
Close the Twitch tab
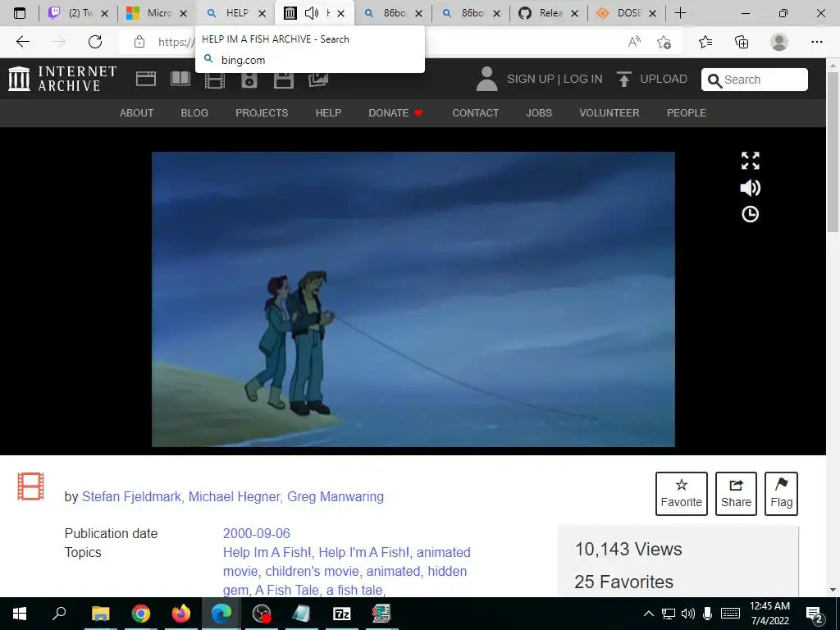[x=104, y=13]
